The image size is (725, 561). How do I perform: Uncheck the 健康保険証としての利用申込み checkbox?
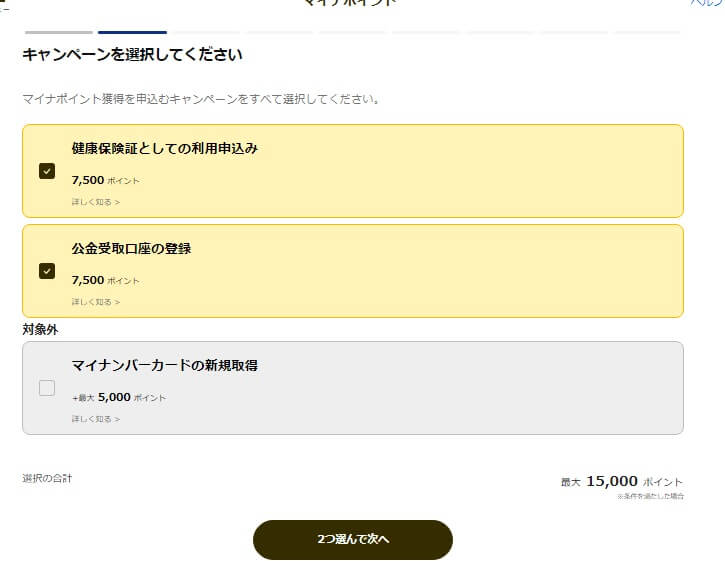(47, 170)
